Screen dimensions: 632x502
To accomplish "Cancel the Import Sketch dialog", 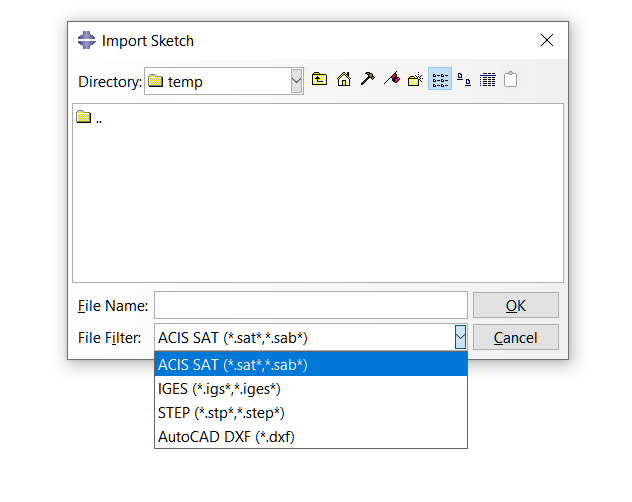I will click(516, 337).
